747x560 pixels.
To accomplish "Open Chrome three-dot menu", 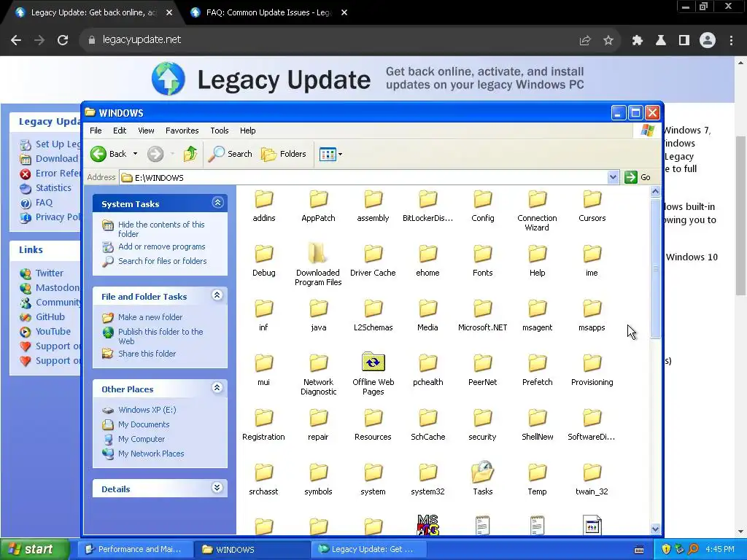I will [731, 41].
